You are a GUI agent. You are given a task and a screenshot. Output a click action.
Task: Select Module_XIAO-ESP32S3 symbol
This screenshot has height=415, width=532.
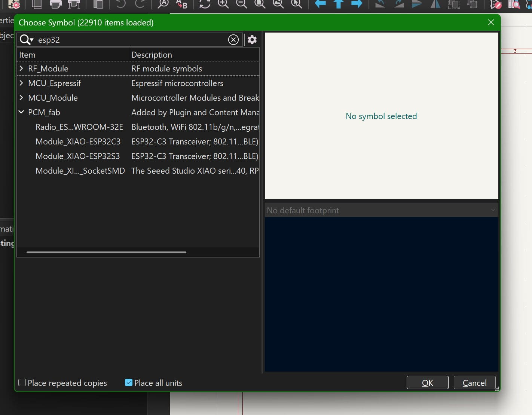point(78,156)
